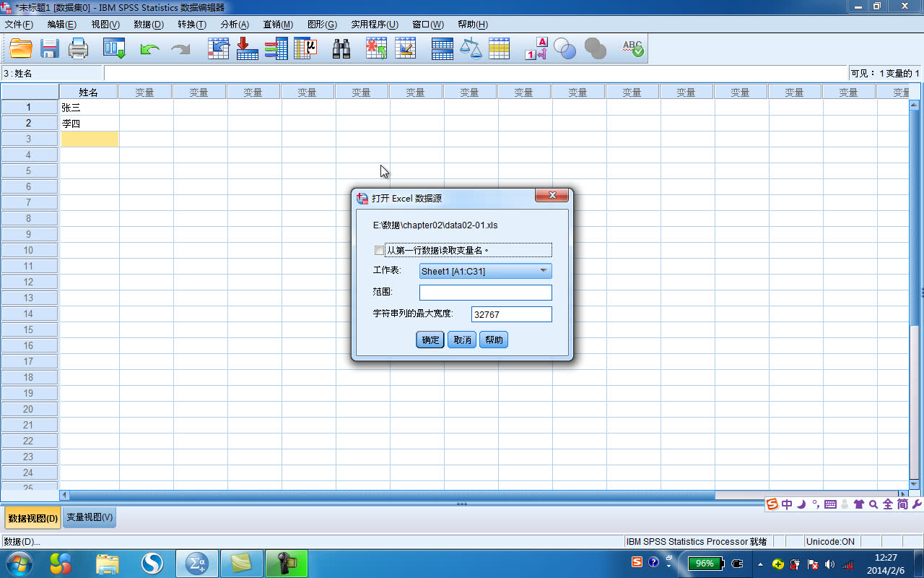Screen dimensions: 924x578
Task: Run the ABC spell check icon
Action: coord(632,48)
